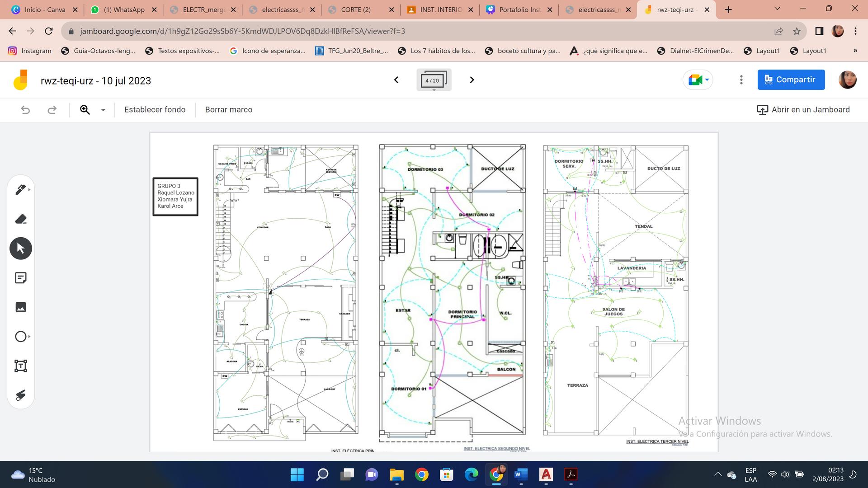The height and width of the screenshot is (488, 868).
Task: Click Abrir en un Jamboard
Action: [x=803, y=110]
